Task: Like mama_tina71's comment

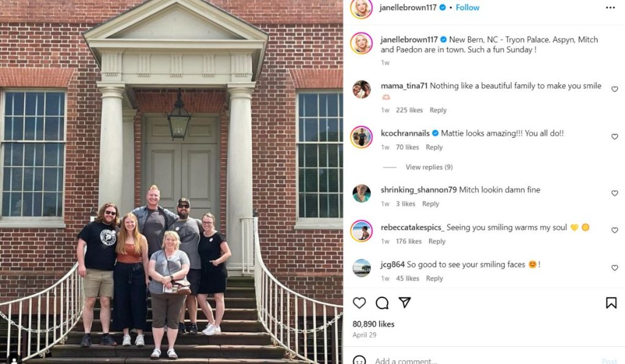Action: (x=615, y=89)
